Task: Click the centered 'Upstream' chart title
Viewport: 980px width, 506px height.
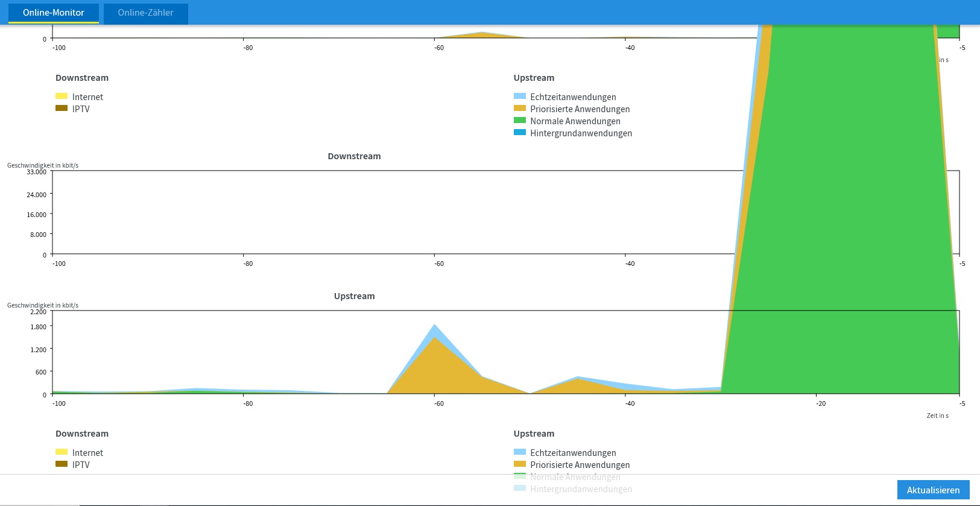Action: coord(354,296)
